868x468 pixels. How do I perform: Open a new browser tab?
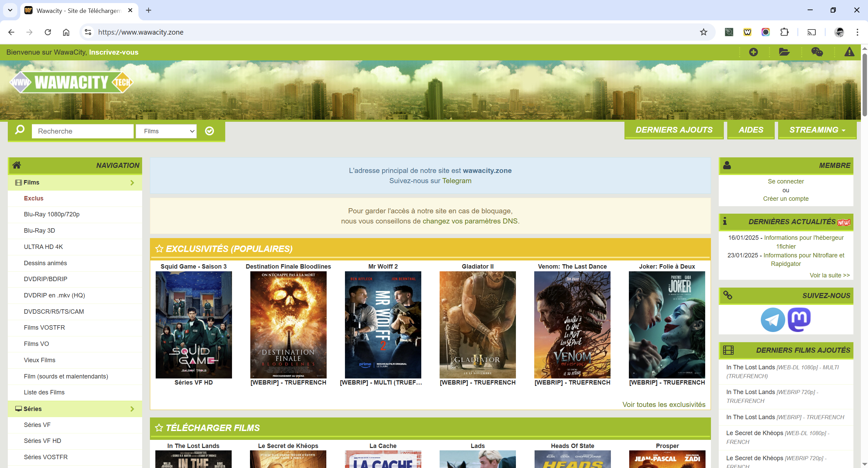[149, 10]
